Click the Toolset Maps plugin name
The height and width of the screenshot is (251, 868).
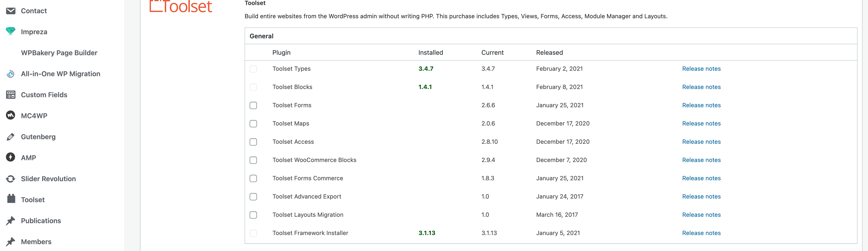(x=291, y=123)
